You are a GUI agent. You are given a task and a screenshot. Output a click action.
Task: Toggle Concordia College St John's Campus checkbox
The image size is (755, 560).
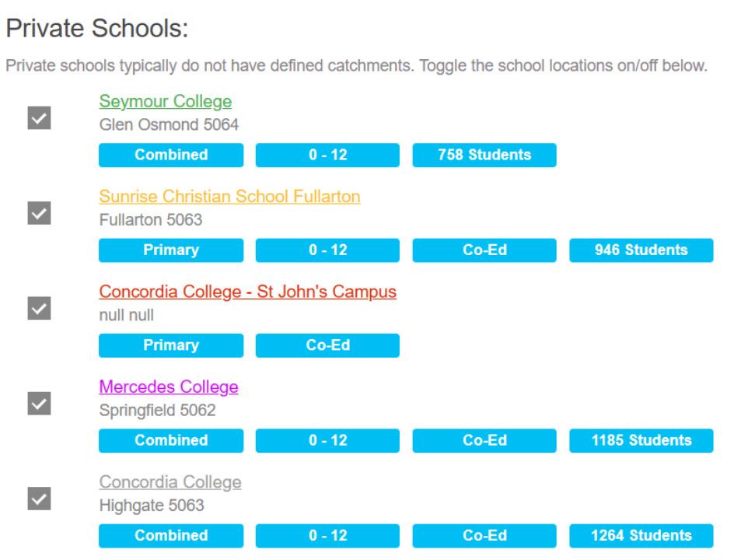40,307
